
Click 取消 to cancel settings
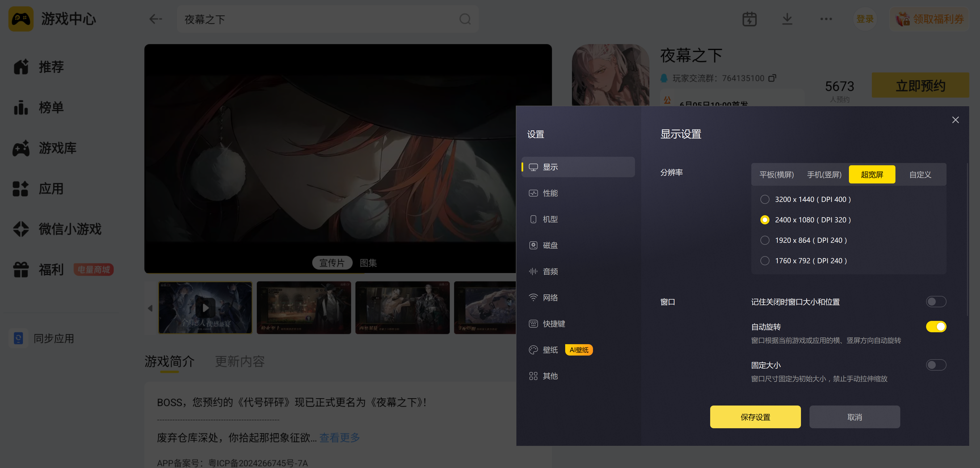click(855, 417)
